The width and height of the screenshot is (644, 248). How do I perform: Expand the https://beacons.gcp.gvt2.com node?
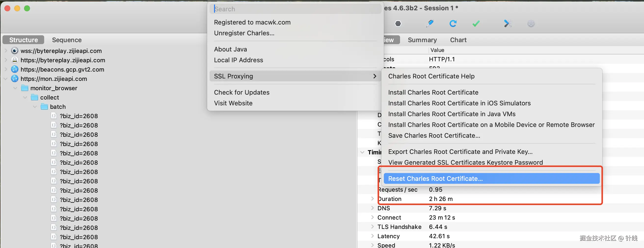click(6, 69)
